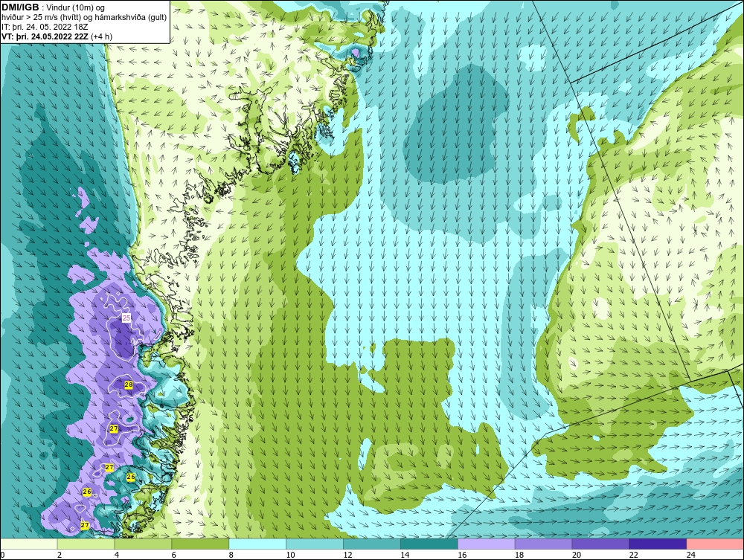The image size is (744, 560).
Task: Click the legend scale value 14
Action: [405, 555]
